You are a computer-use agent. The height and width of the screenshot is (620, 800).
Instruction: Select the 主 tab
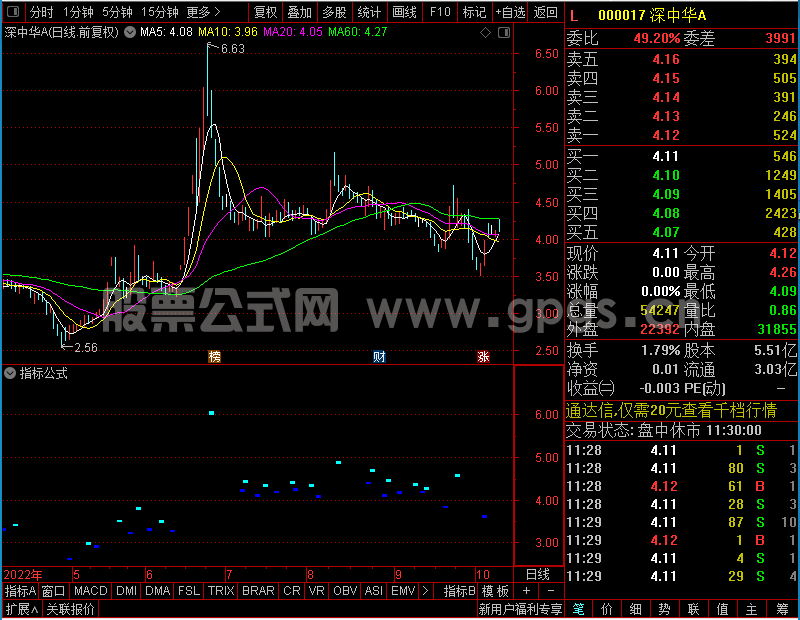(x=752, y=609)
